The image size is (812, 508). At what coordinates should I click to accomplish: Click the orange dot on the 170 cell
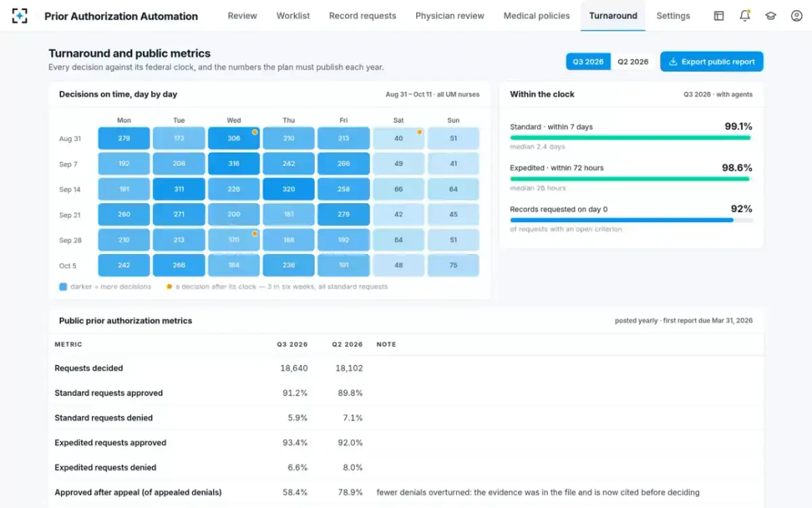pyautogui.click(x=254, y=234)
